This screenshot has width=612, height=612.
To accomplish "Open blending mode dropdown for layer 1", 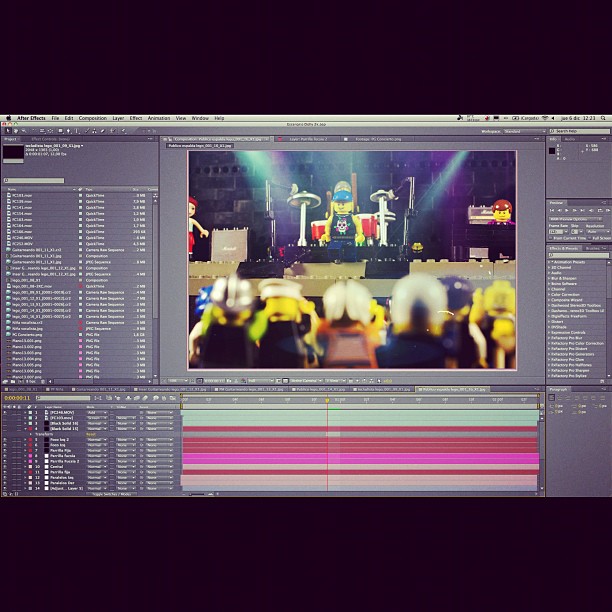I will [x=97, y=412].
